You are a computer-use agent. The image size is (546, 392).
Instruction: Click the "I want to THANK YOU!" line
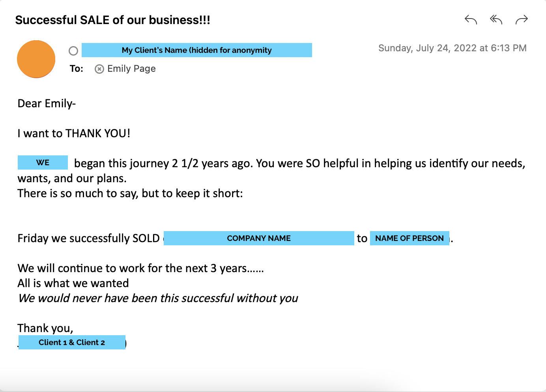click(74, 133)
